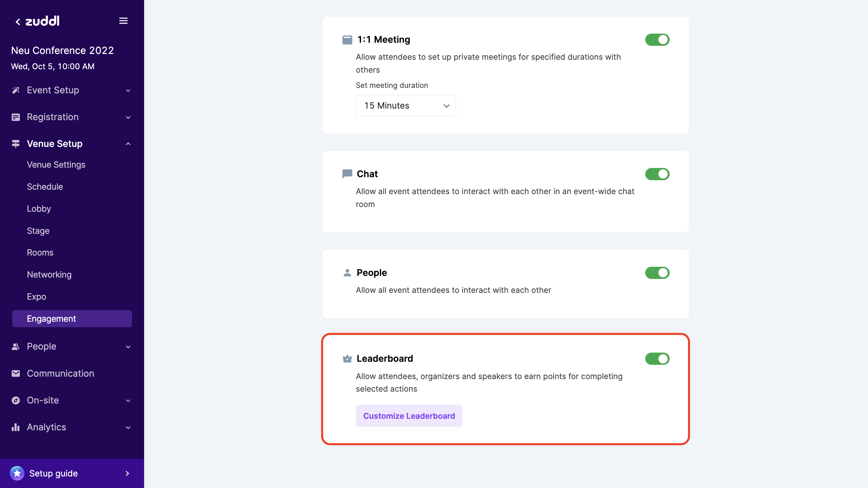
Task: Disable the People engagement toggle
Action: pos(657,273)
